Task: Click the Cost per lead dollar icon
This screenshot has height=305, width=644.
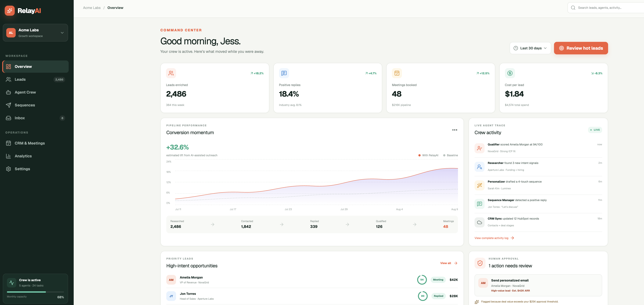Action: [x=510, y=73]
